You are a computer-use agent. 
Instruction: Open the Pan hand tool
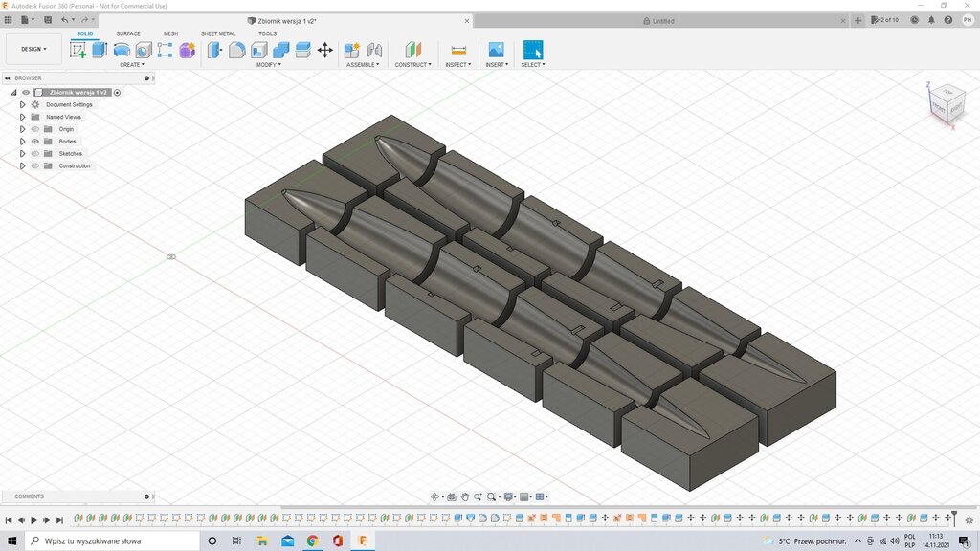pyautogui.click(x=465, y=496)
